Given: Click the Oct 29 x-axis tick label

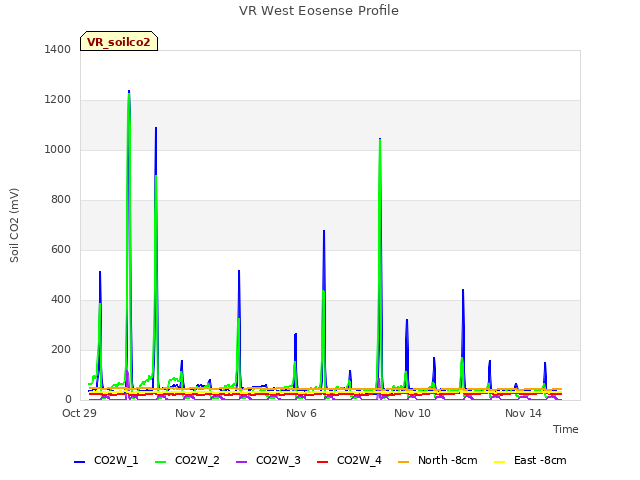Looking at the screenshot, I should tap(80, 413).
